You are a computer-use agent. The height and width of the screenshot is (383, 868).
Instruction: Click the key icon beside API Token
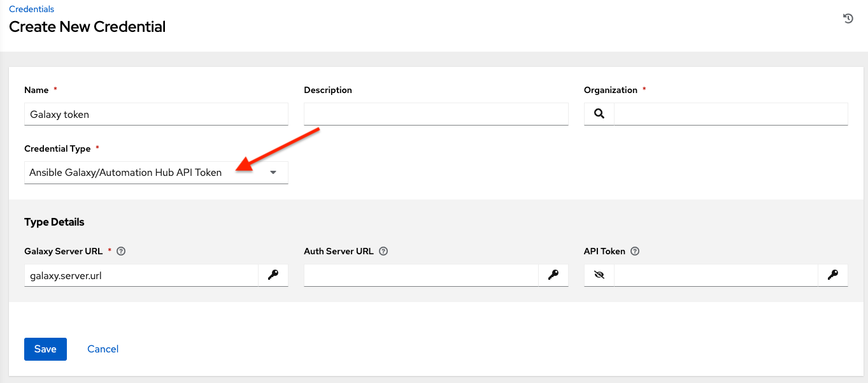(x=832, y=275)
